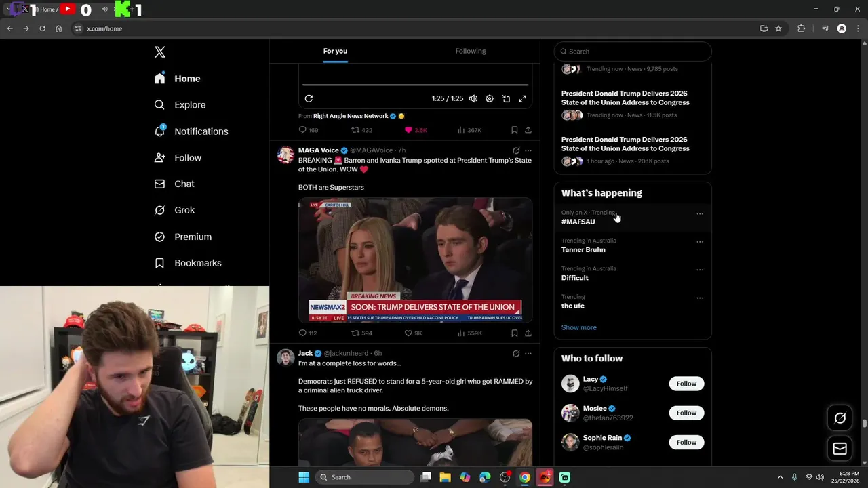Open video settings gear
The height and width of the screenshot is (488, 868).
(x=490, y=98)
